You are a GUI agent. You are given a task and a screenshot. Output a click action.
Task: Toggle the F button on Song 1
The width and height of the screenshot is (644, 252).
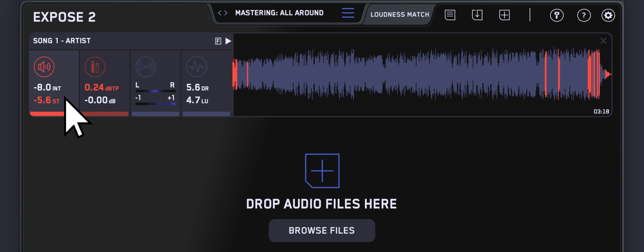click(218, 41)
